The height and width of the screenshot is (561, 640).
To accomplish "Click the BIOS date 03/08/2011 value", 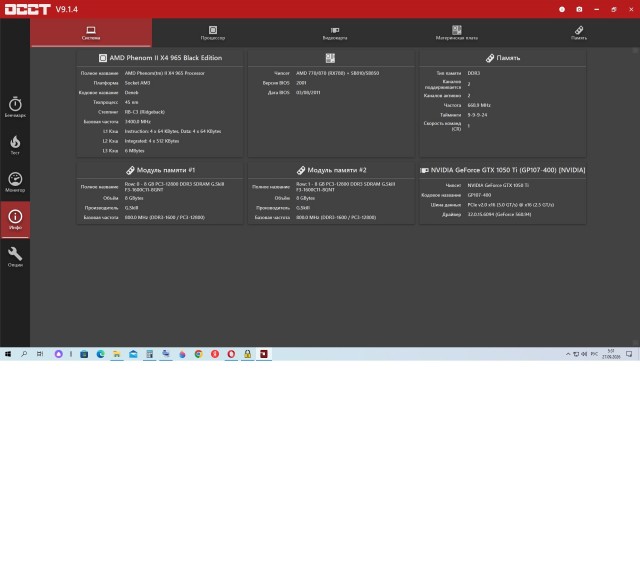I will [x=308, y=93].
